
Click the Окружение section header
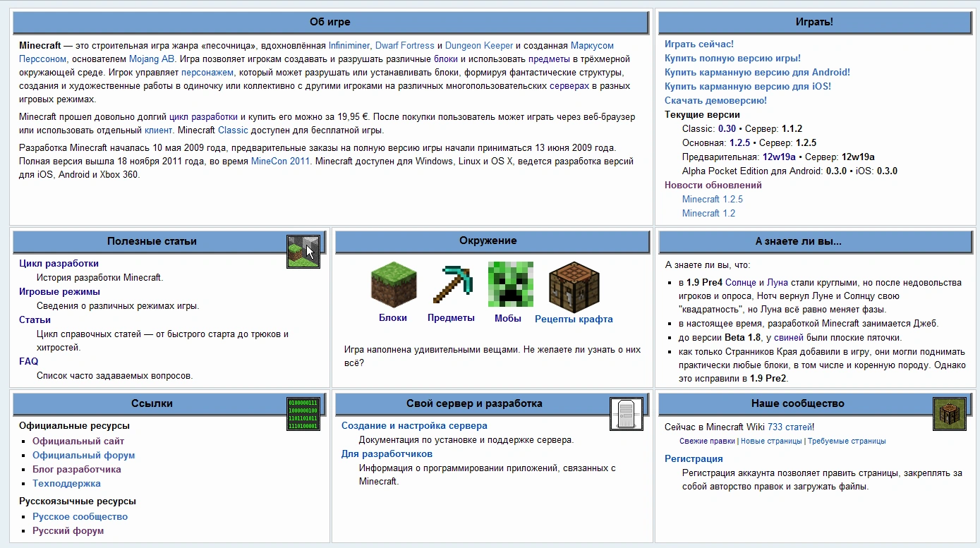tap(492, 241)
